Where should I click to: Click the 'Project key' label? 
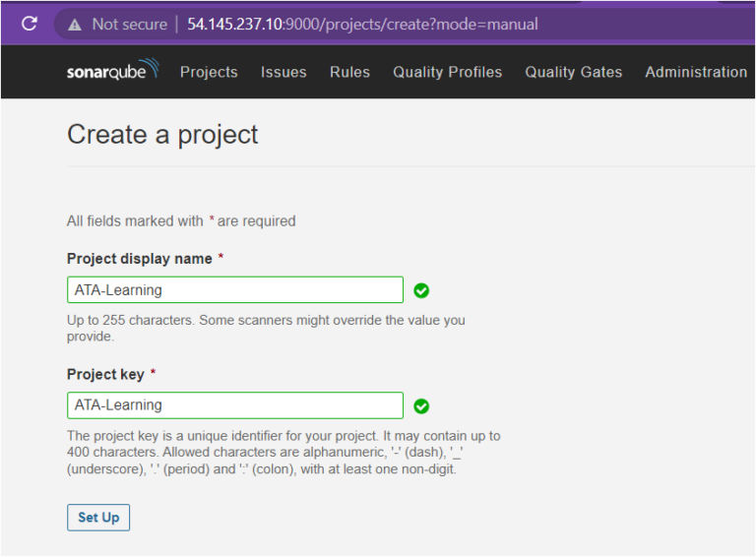pyautogui.click(x=105, y=374)
